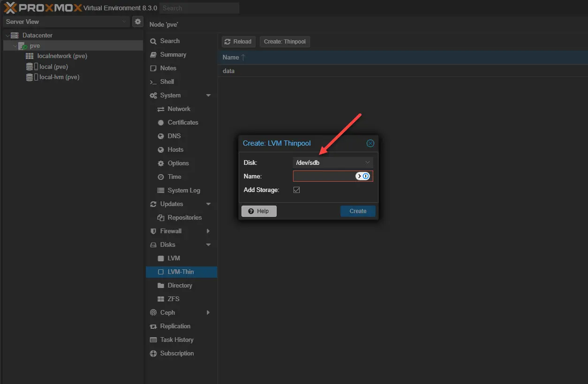Click the Reload button
The height and width of the screenshot is (384, 588).
coord(238,42)
